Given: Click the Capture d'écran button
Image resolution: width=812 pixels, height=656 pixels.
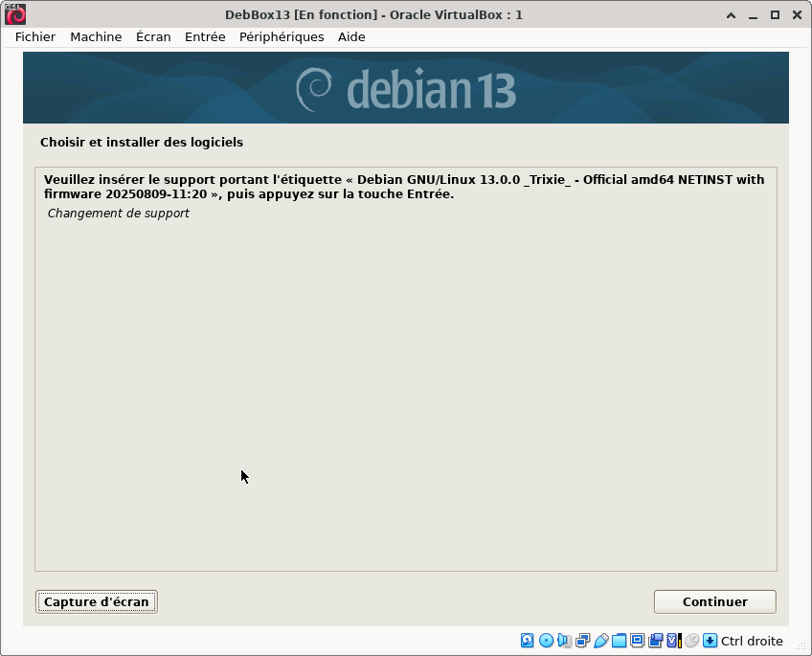Looking at the screenshot, I should tap(97, 602).
